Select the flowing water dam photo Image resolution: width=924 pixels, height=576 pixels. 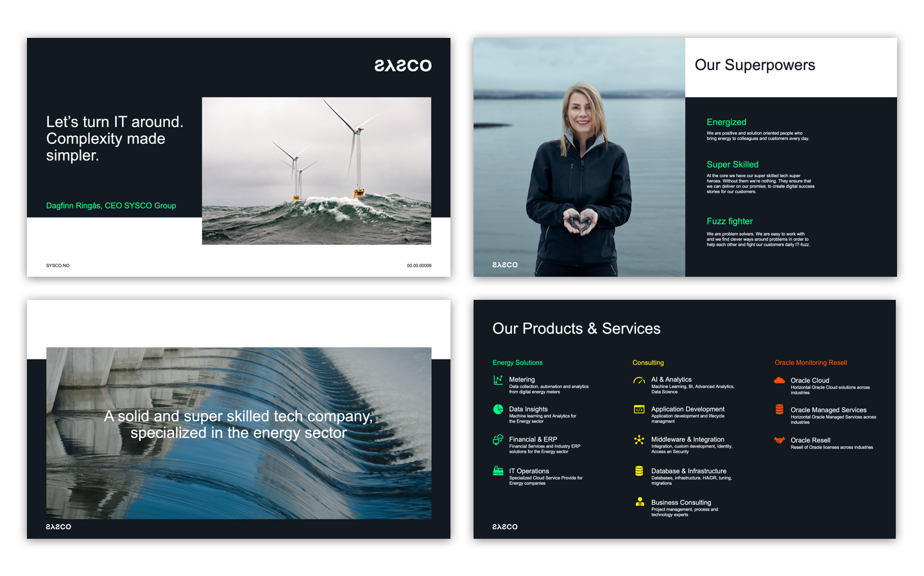coord(239,433)
